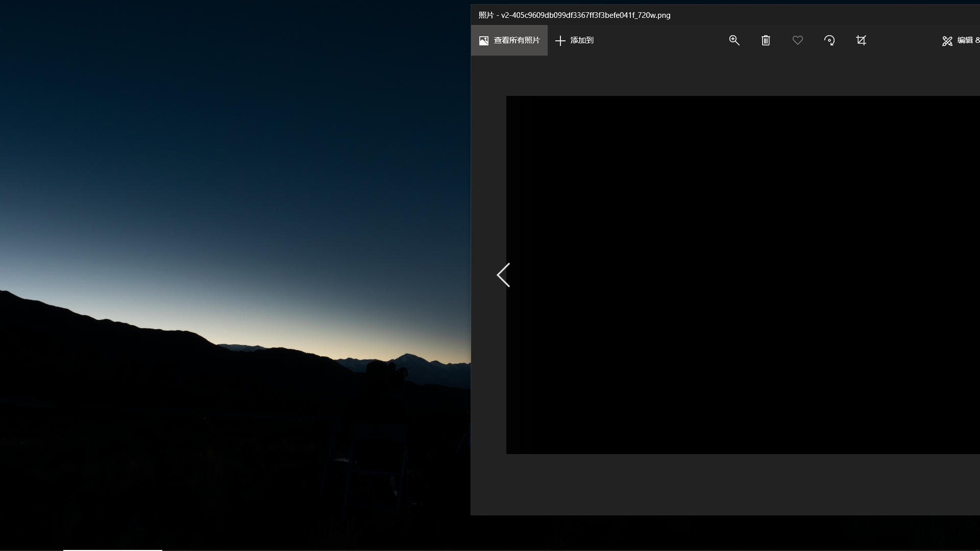Favorite the photo using the heart icon
Image resolution: width=980 pixels, height=551 pixels.
pyautogui.click(x=798, y=40)
